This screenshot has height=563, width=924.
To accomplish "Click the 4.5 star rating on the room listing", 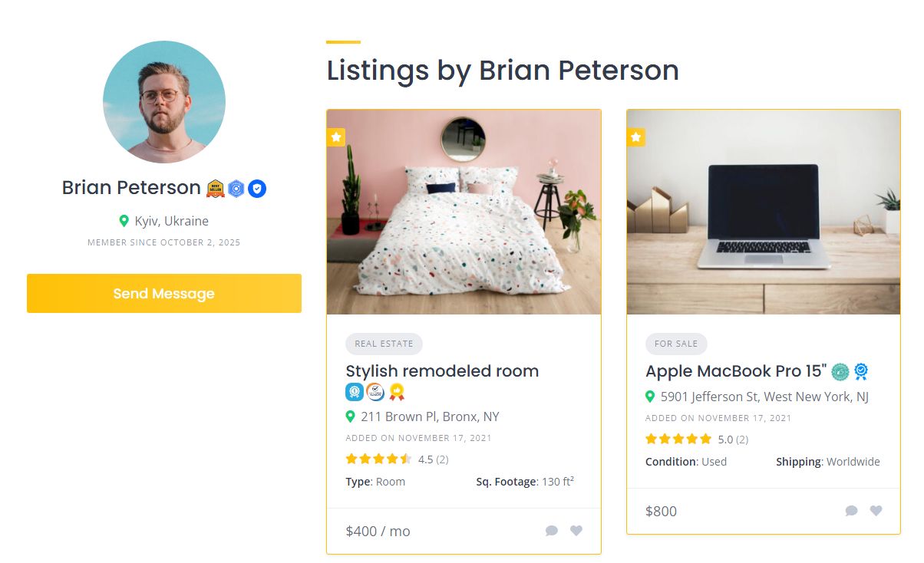I will (378, 459).
